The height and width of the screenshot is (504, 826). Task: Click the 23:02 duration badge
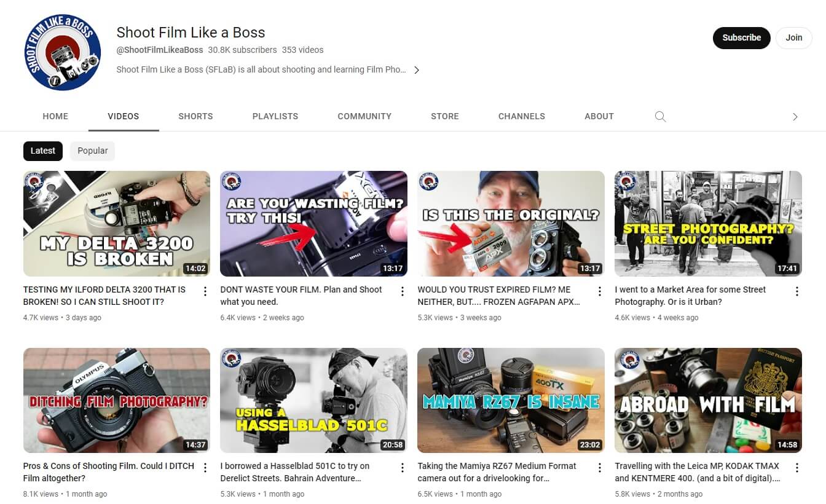pos(589,445)
